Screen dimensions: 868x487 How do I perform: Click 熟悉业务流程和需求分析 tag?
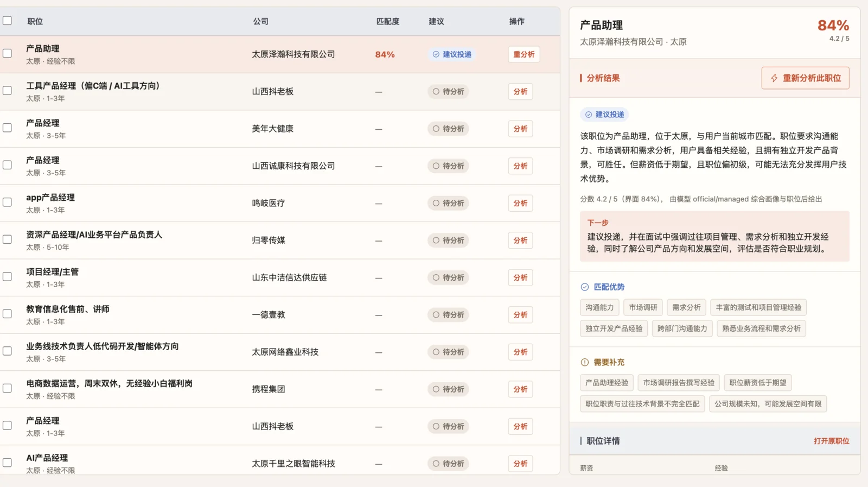click(x=761, y=328)
